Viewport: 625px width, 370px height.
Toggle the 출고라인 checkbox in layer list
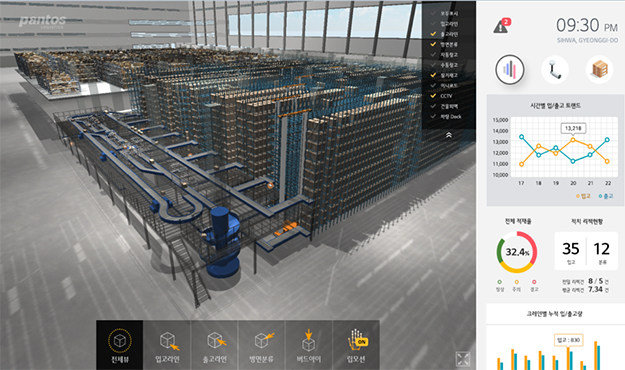433,34
